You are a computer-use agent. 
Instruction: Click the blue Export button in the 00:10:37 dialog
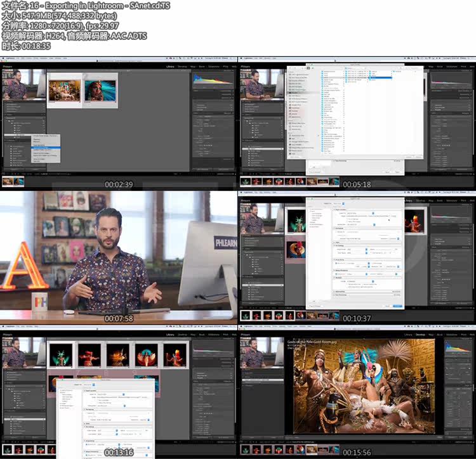pos(397,306)
